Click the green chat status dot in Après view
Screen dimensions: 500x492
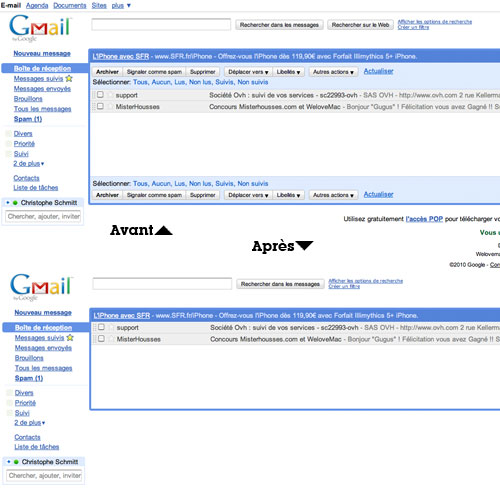click(16, 462)
